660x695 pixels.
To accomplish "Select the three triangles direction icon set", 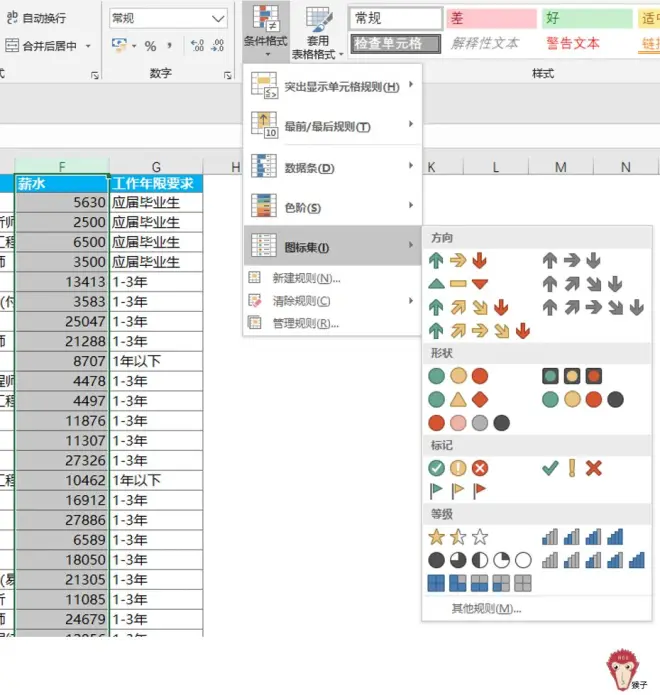I will [458, 284].
